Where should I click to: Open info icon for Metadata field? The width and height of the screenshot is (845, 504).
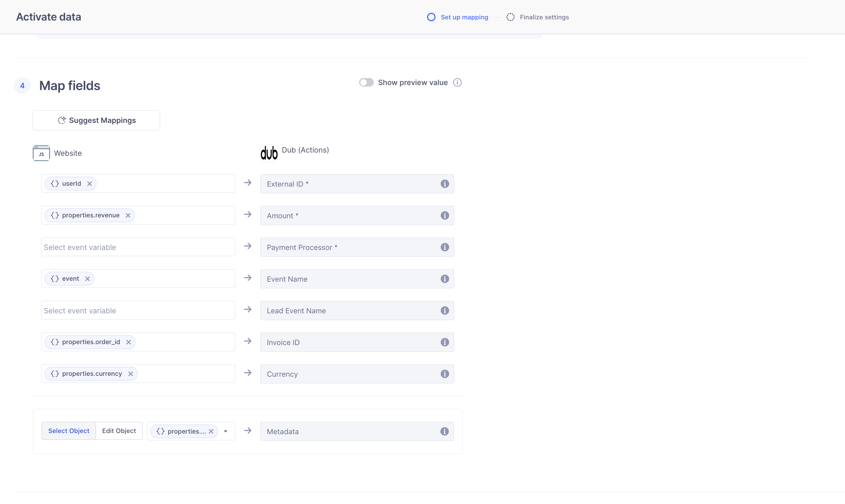point(444,431)
